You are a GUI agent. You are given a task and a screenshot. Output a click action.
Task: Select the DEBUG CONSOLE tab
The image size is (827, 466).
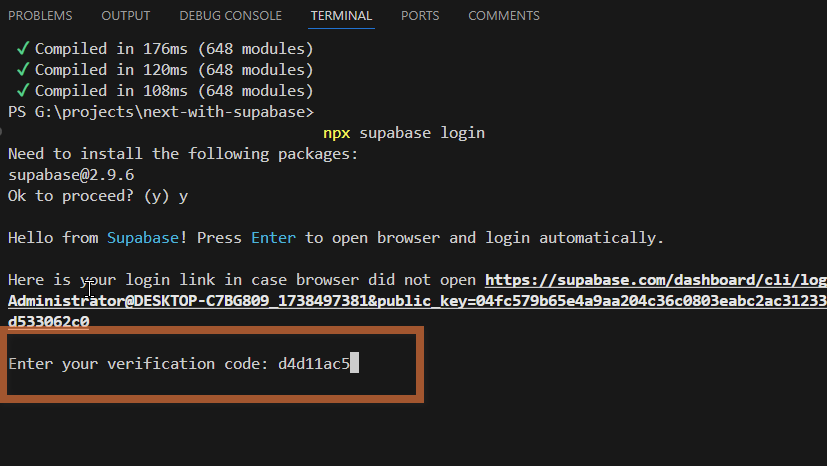pos(230,16)
